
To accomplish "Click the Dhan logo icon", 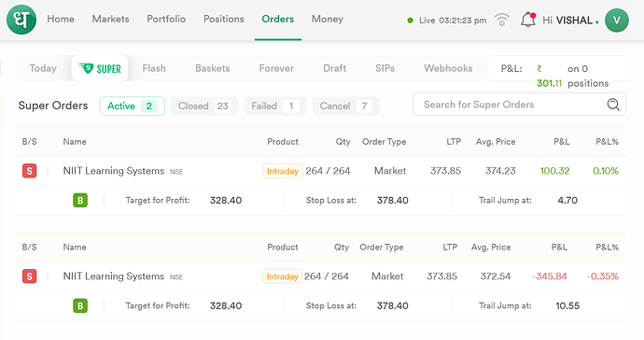I will [21, 20].
